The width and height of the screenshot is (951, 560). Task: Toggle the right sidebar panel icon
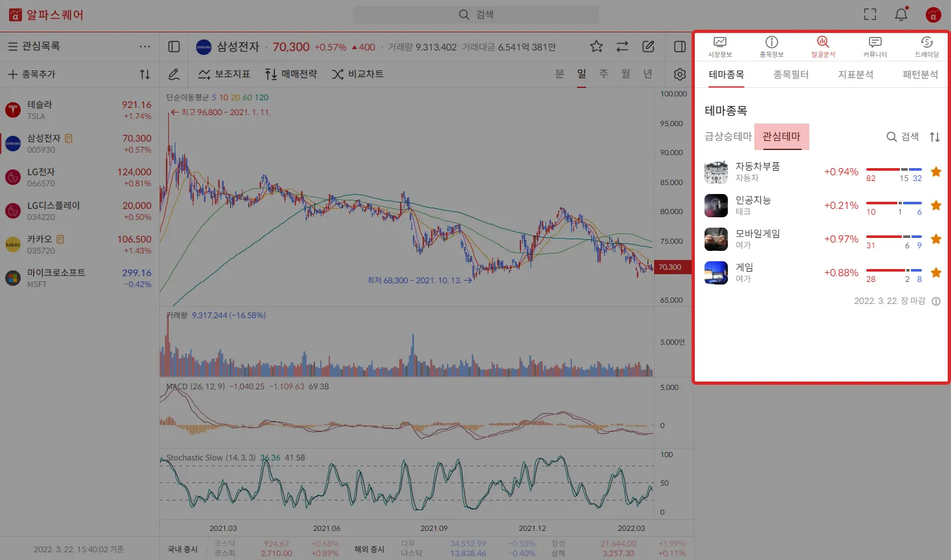tap(680, 47)
